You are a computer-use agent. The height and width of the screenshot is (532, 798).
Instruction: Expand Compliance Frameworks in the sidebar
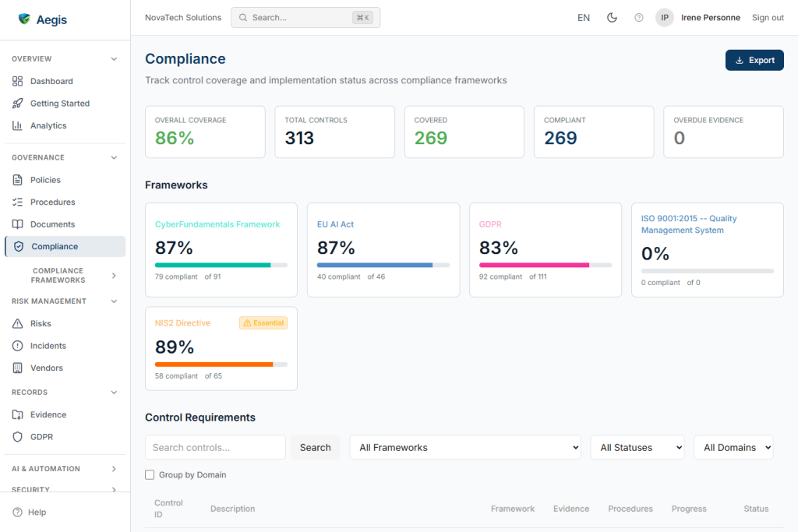tap(113, 274)
